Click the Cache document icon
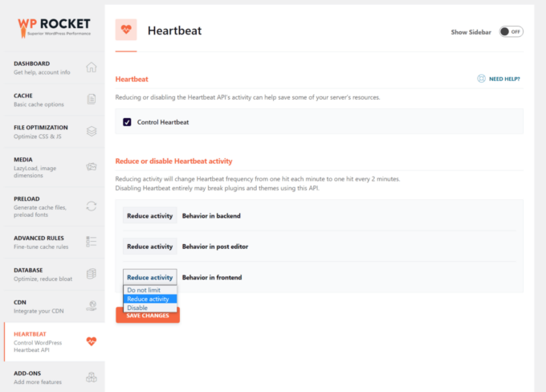546x392 pixels. [x=92, y=100]
